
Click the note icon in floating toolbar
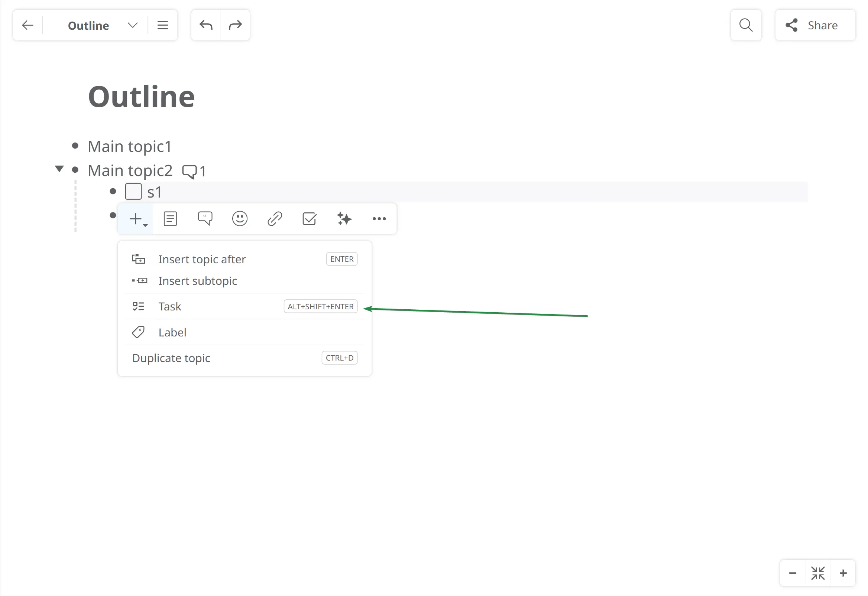click(170, 219)
